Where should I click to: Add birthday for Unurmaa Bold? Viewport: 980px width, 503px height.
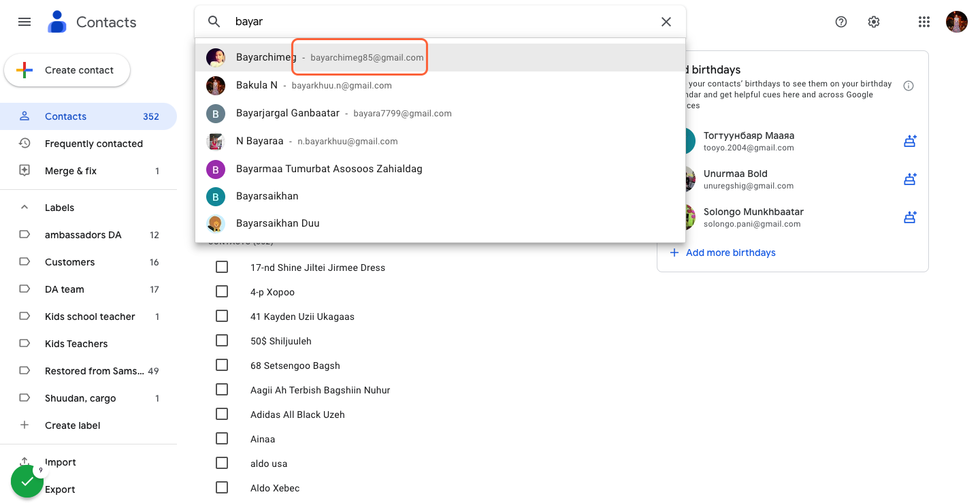(910, 180)
